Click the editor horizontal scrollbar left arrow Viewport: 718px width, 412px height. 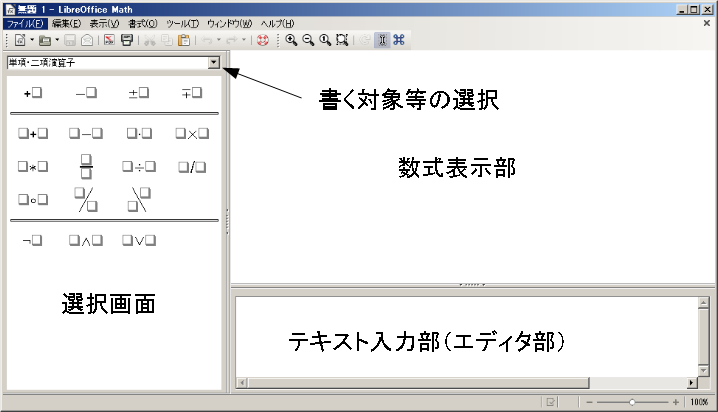[x=242, y=383]
